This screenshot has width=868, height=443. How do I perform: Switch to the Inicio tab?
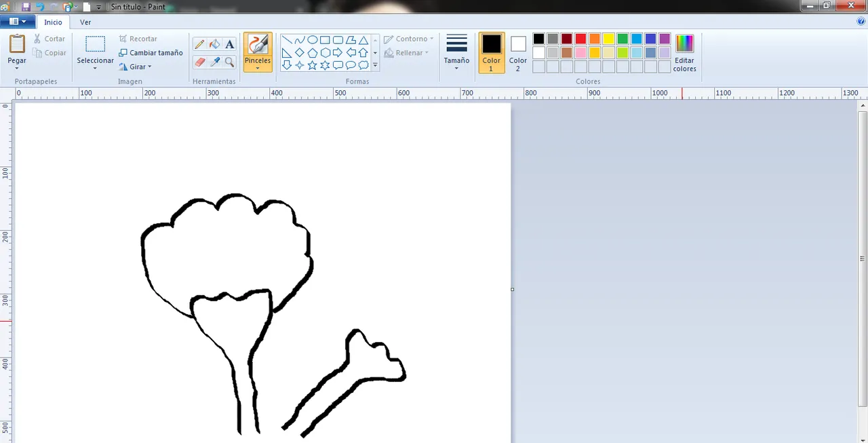(x=53, y=22)
